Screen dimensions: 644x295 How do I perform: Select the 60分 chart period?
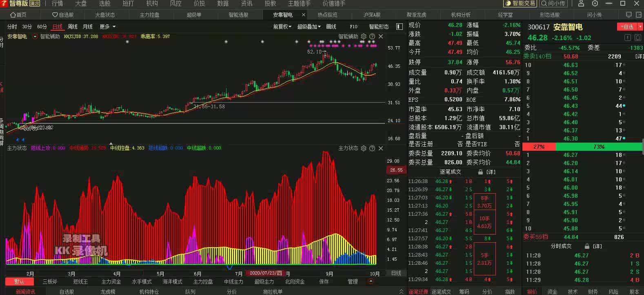point(42,27)
